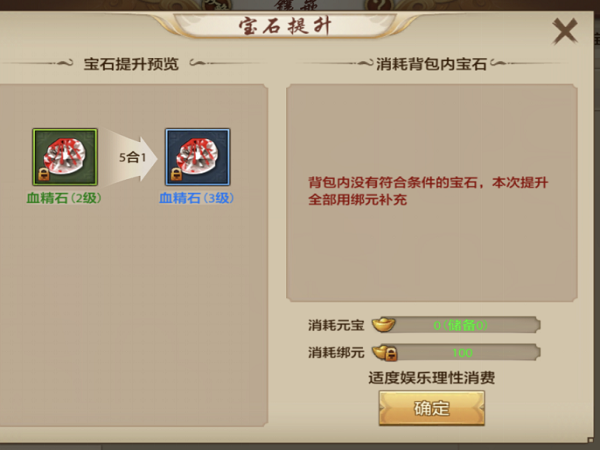Click the gold ingot icon beside 消耗元宝
The image size is (600, 450).
pos(383,325)
